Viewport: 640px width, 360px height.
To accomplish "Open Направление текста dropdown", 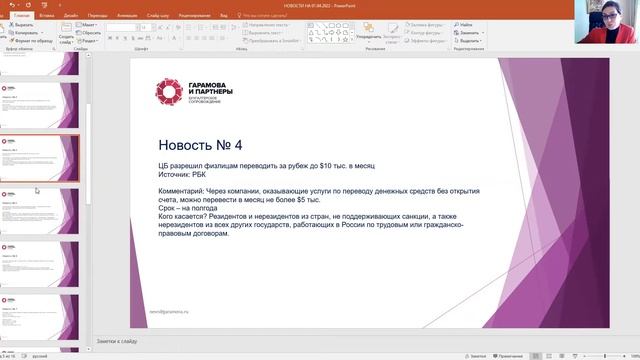I will (266, 25).
